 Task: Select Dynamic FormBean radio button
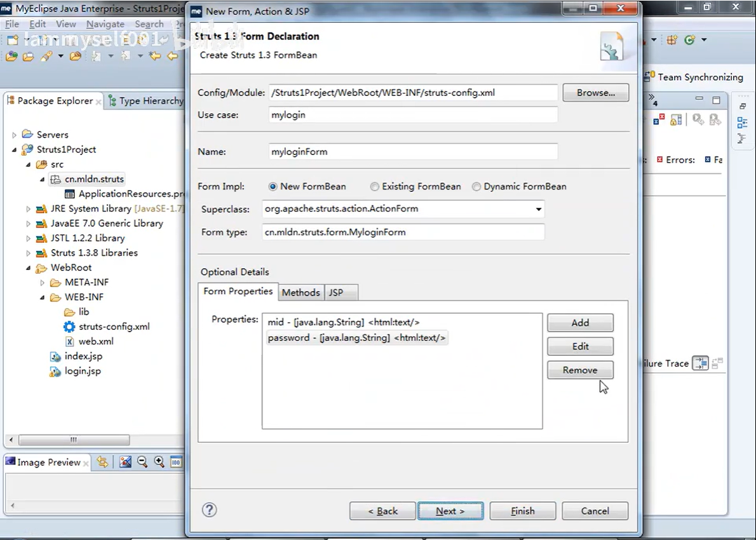(x=476, y=187)
